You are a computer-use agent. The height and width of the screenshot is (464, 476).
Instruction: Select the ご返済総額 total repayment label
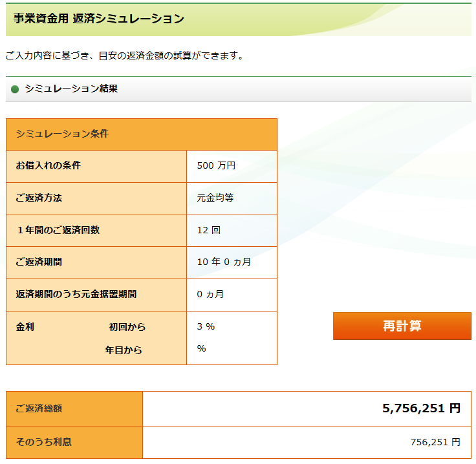[39, 408]
